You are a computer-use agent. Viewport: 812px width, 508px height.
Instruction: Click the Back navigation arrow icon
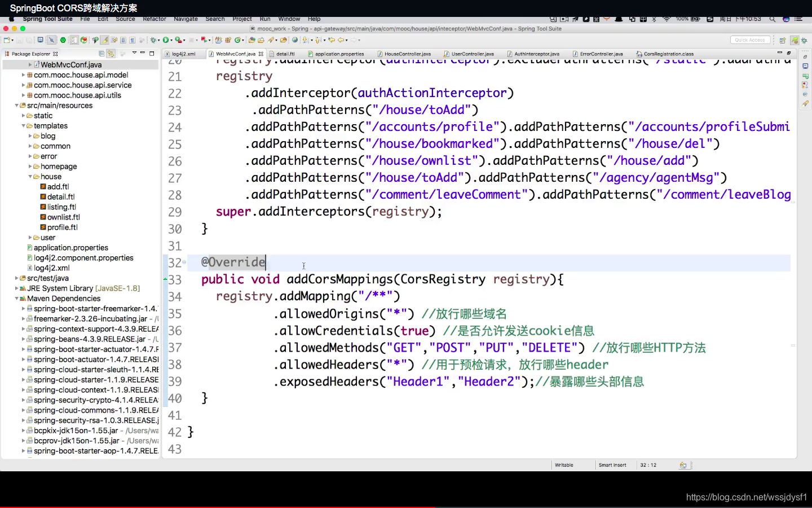(341, 40)
